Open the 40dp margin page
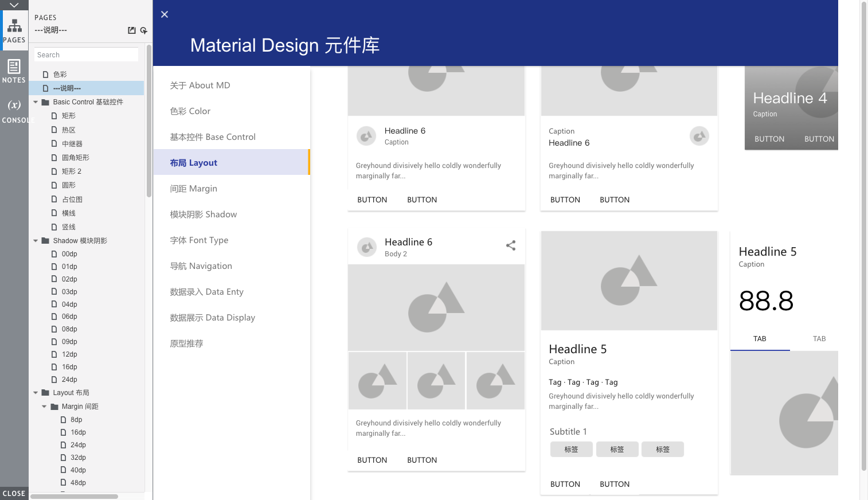The height and width of the screenshot is (500, 868). [79, 470]
